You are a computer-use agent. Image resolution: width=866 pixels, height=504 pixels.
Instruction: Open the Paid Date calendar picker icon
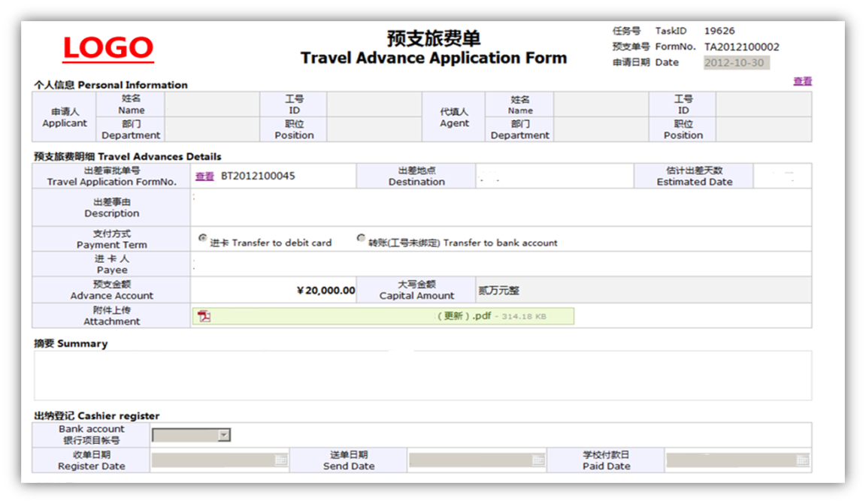tap(802, 460)
